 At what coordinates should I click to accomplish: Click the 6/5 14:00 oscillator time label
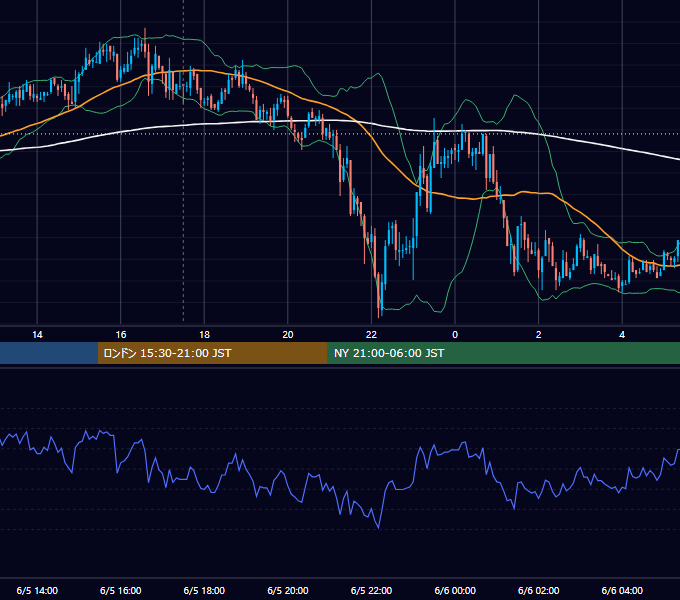click(x=37, y=590)
